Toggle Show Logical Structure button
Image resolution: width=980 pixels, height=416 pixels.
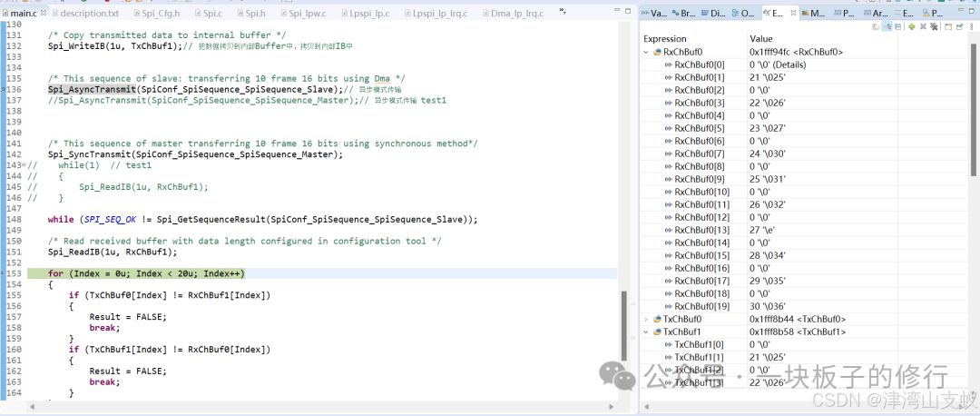887,27
